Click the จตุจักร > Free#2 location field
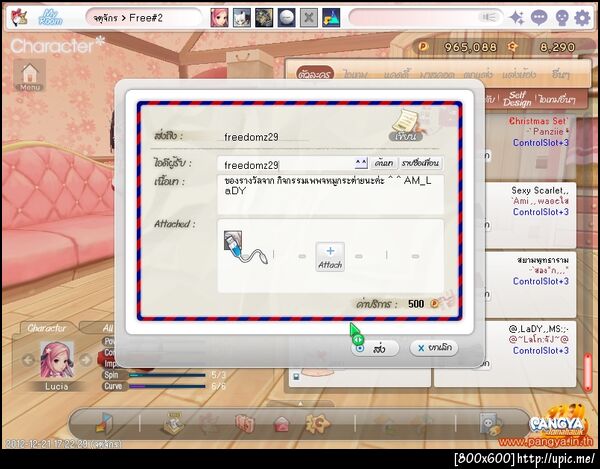Image resolution: width=600 pixels, height=469 pixels. 143,18
